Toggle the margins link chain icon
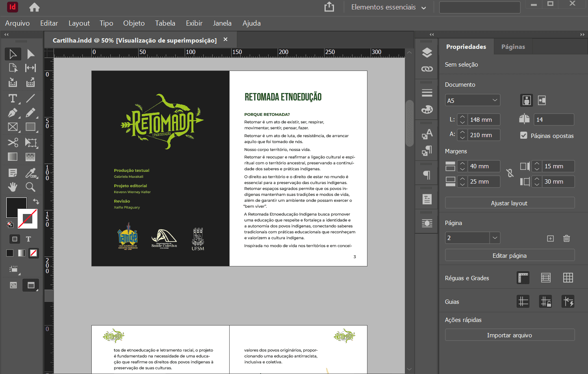 click(510, 173)
